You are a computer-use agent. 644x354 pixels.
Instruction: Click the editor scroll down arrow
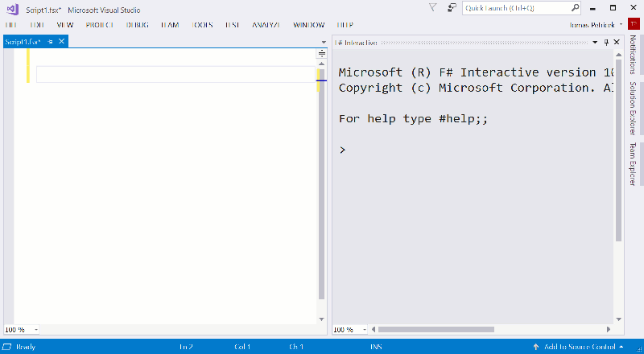[322, 319]
